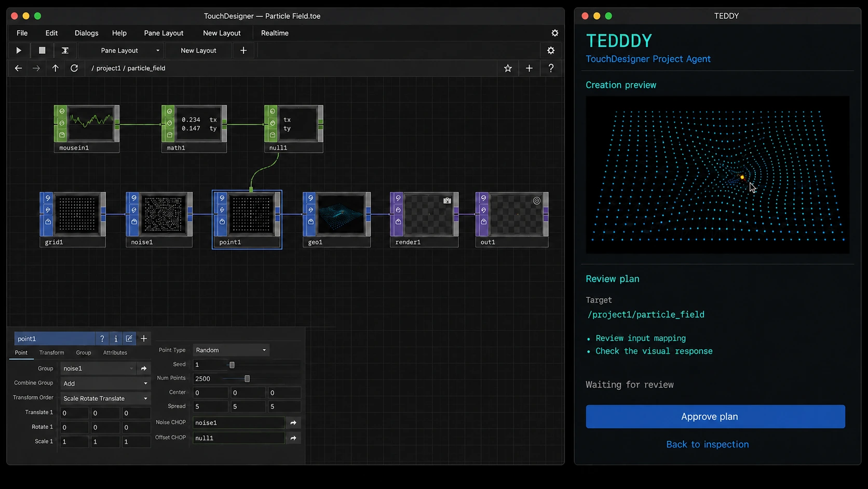
Task: Start playback with the play button
Action: click(19, 50)
